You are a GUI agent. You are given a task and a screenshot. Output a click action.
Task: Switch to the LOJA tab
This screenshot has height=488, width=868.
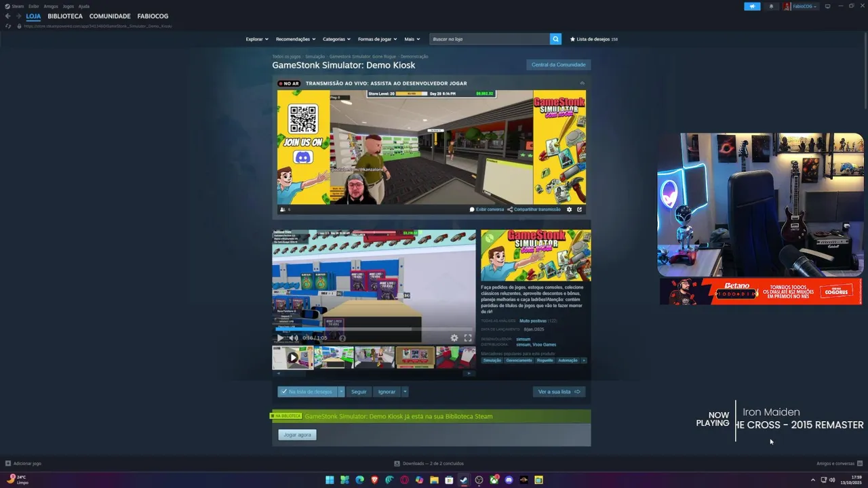34,16
